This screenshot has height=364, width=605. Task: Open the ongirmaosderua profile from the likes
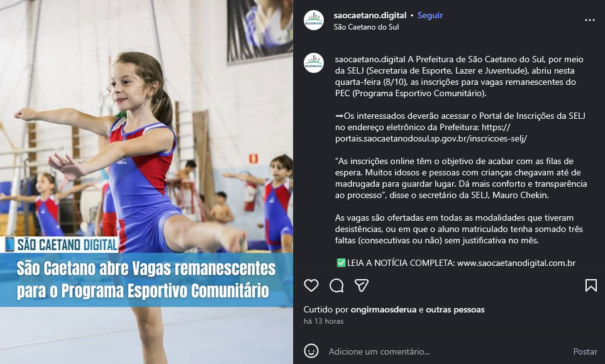click(383, 310)
